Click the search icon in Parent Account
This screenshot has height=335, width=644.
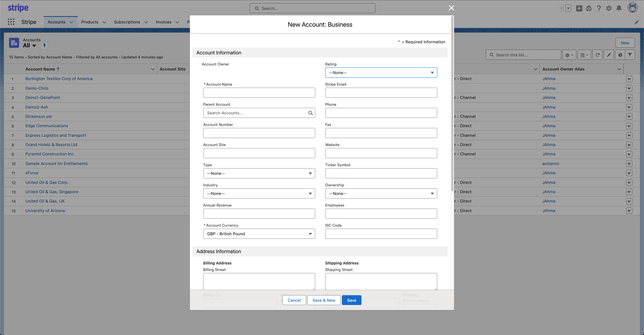(x=310, y=113)
